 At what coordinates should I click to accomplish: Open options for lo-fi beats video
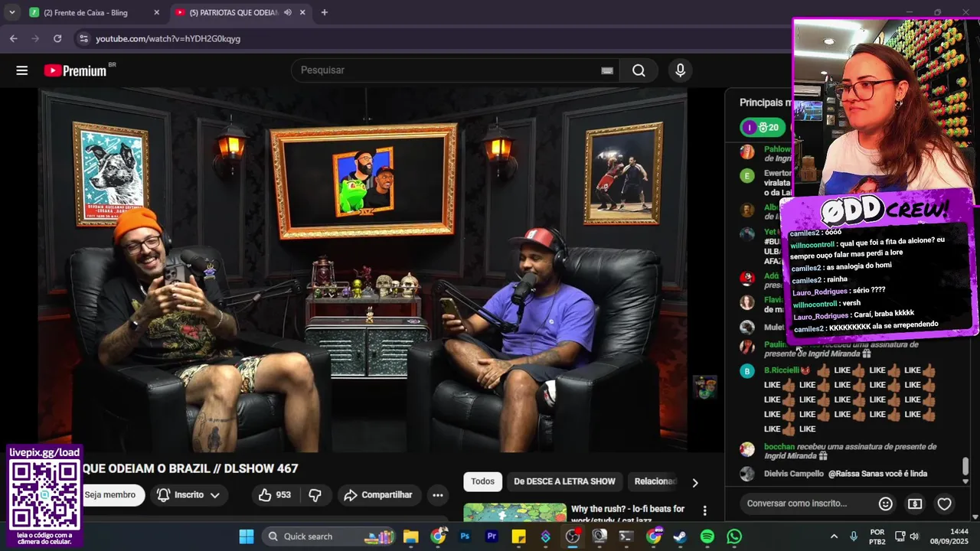[705, 510]
